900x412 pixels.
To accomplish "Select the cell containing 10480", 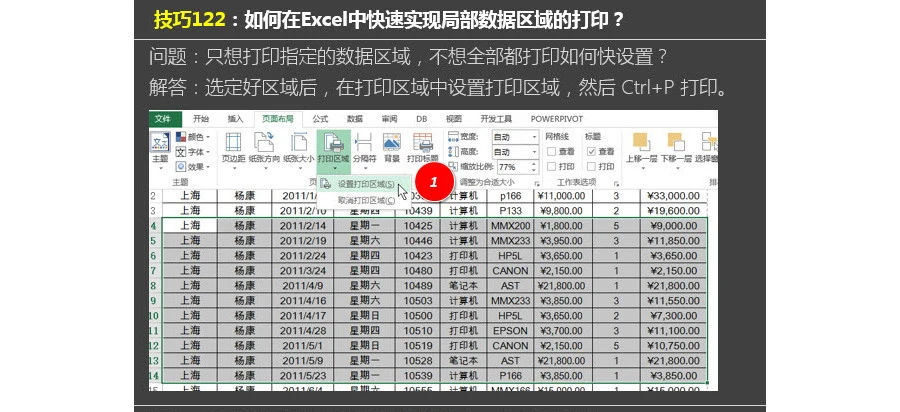I will (418, 270).
